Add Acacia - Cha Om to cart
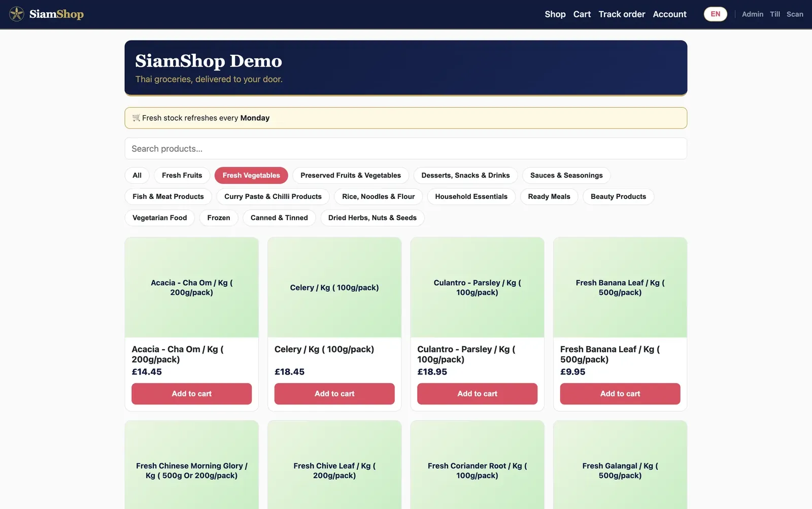 tap(191, 394)
